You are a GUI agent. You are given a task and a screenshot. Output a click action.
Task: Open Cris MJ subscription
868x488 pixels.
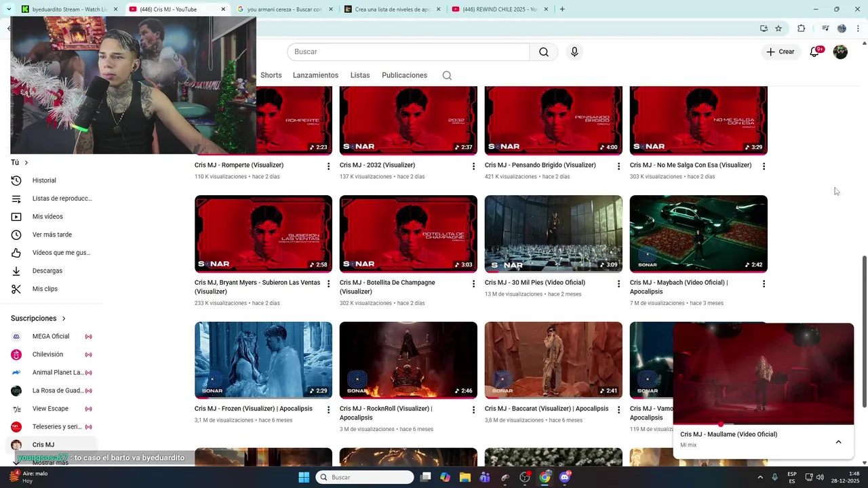53,445
